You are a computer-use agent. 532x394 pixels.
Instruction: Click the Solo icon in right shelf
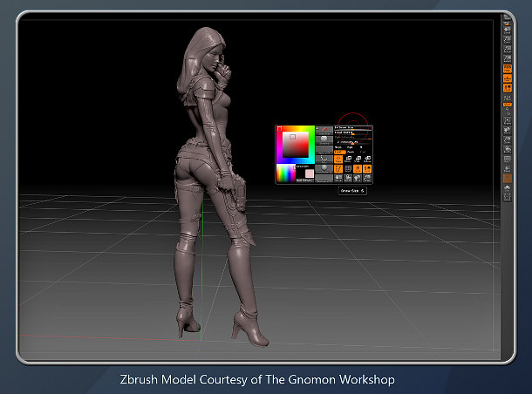click(x=508, y=187)
